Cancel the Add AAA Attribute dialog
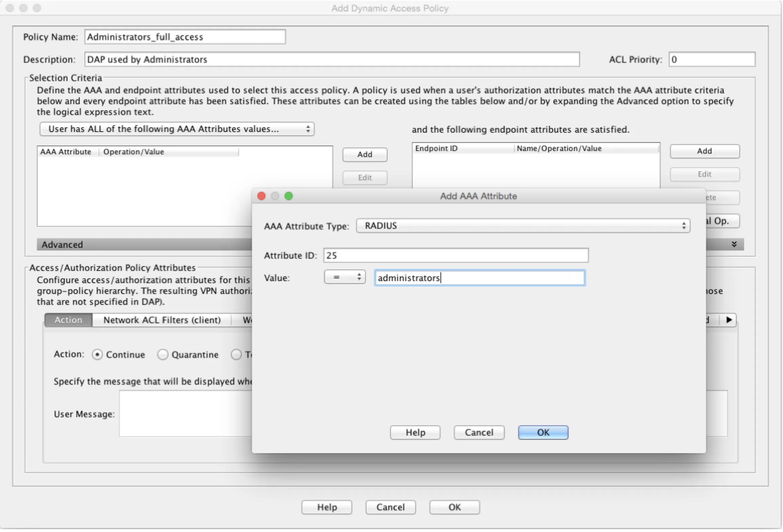The width and height of the screenshot is (783, 532). pyautogui.click(x=479, y=432)
